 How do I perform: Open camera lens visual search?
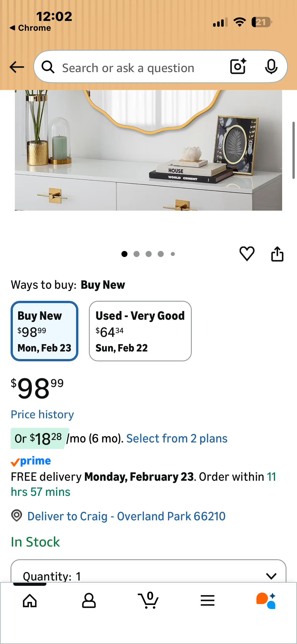(238, 67)
